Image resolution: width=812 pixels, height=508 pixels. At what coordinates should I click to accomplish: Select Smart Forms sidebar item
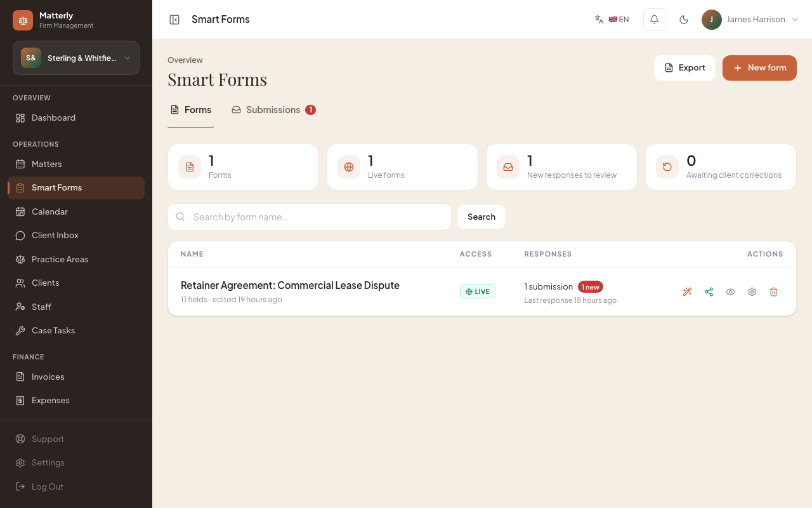76,188
